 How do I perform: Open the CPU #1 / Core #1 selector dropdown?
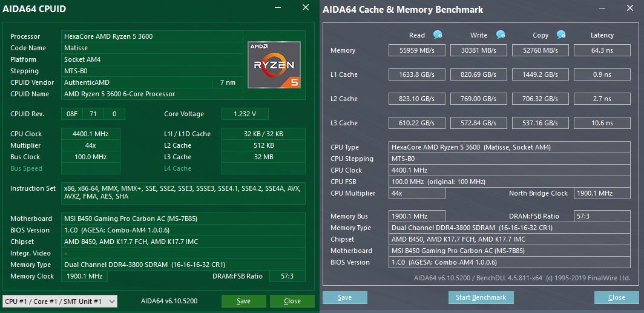60,301
